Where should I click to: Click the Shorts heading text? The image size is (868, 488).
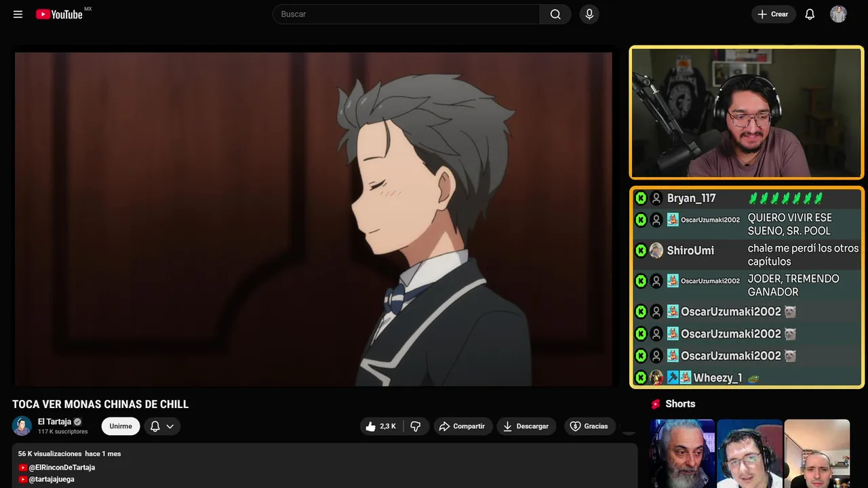point(680,404)
